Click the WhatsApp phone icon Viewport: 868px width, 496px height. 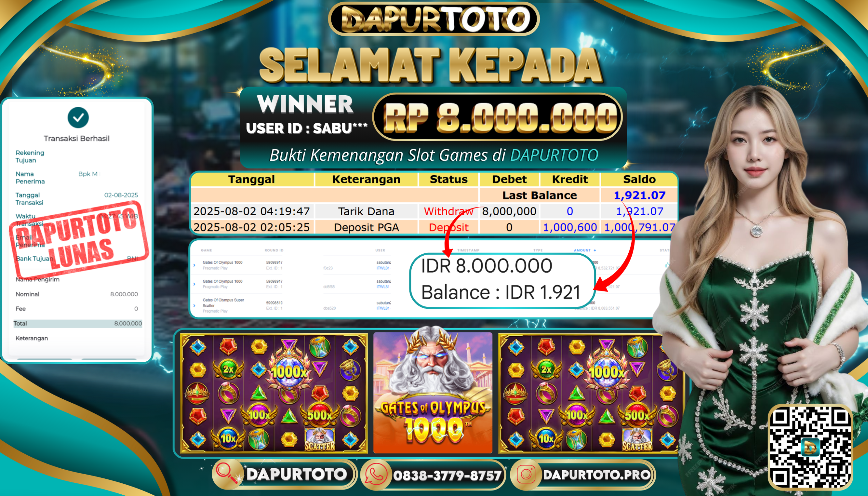click(x=376, y=474)
